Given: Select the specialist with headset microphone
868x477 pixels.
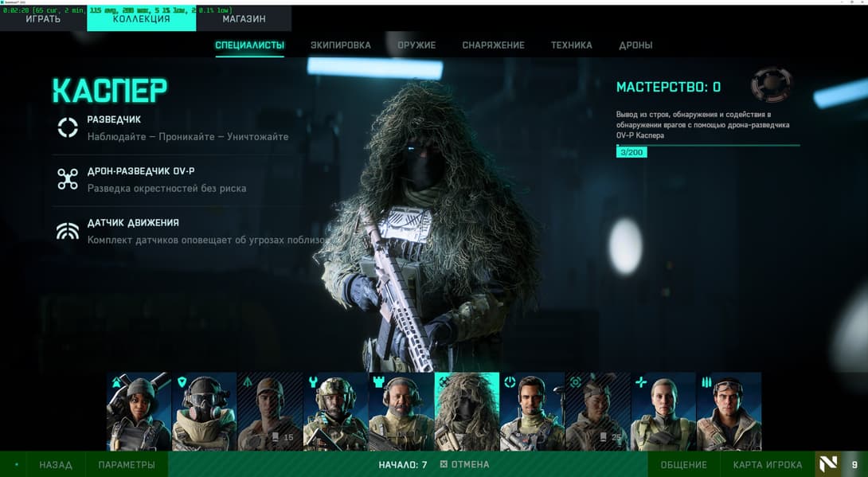Looking at the screenshot, I should (x=532, y=411).
